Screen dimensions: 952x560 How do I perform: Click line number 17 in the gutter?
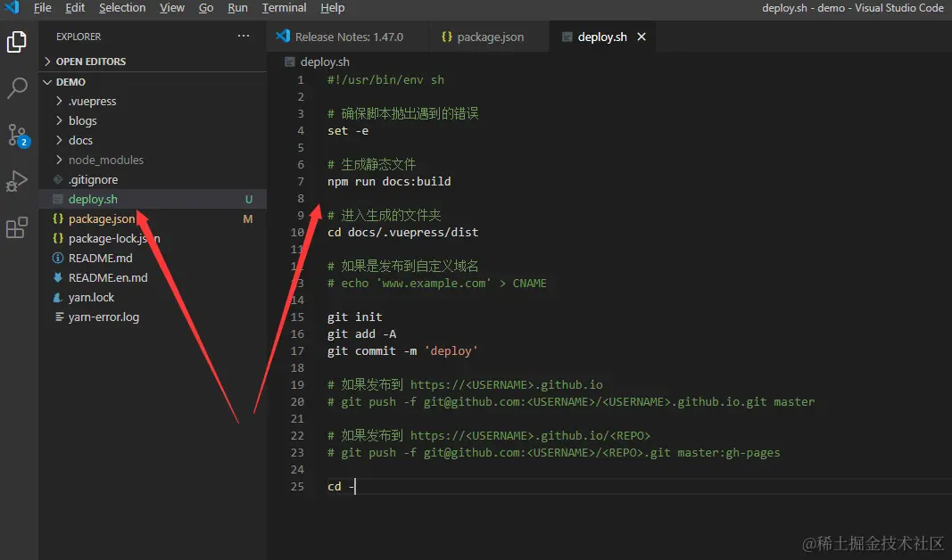(297, 350)
